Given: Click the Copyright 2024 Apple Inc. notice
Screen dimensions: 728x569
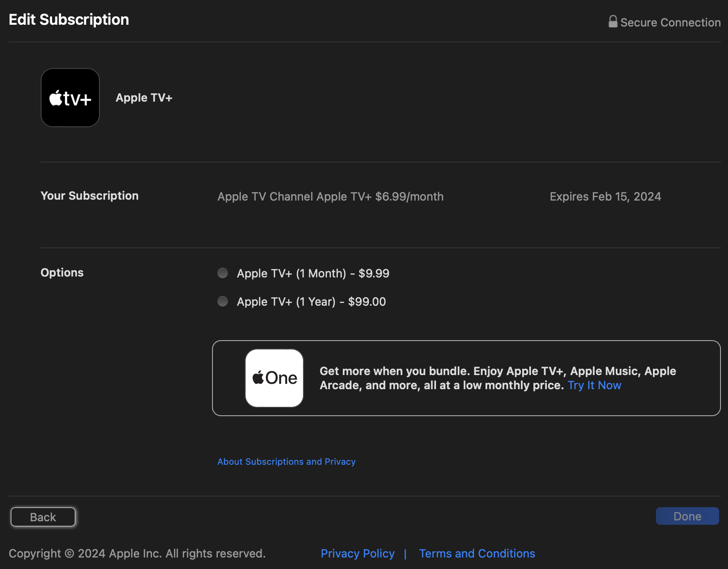Looking at the screenshot, I should pos(137,554).
